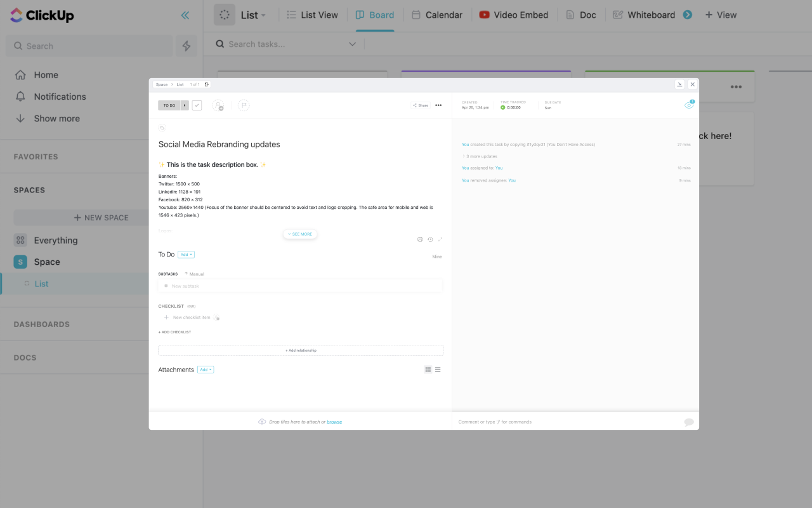
Task: Open the watchers eye icon
Action: tap(689, 105)
